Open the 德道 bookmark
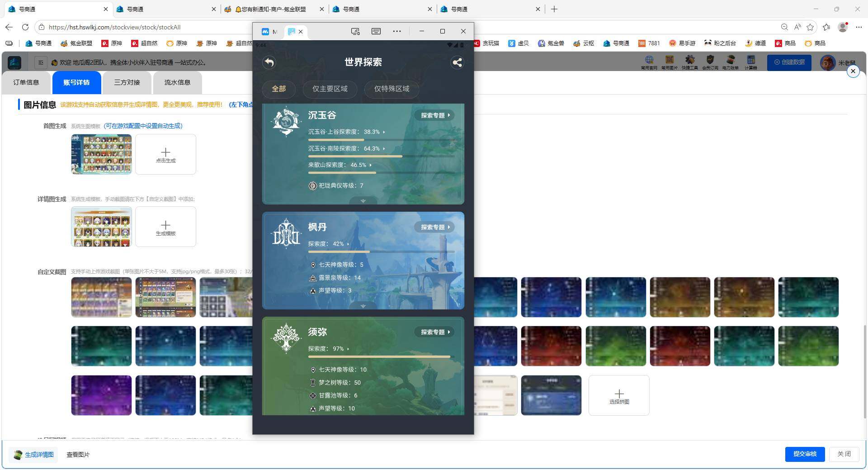The height and width of the screenshot is (470, 868). (755, 43)
